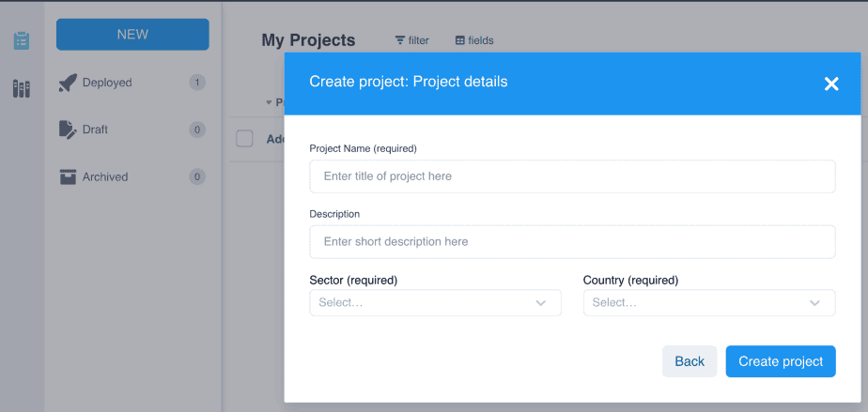This screenshot has height=412, width=868.
Task: Open the Projects clipboard icon in sidebar
Action: click(x=22, y=40)
